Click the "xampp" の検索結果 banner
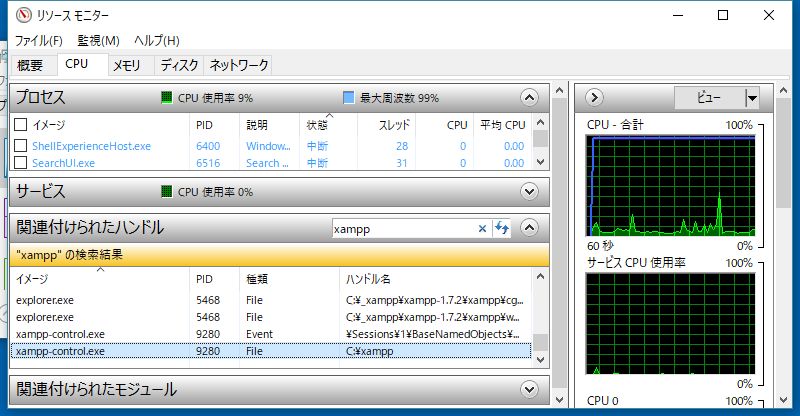800x416 pixels. (x=280, y=255)
